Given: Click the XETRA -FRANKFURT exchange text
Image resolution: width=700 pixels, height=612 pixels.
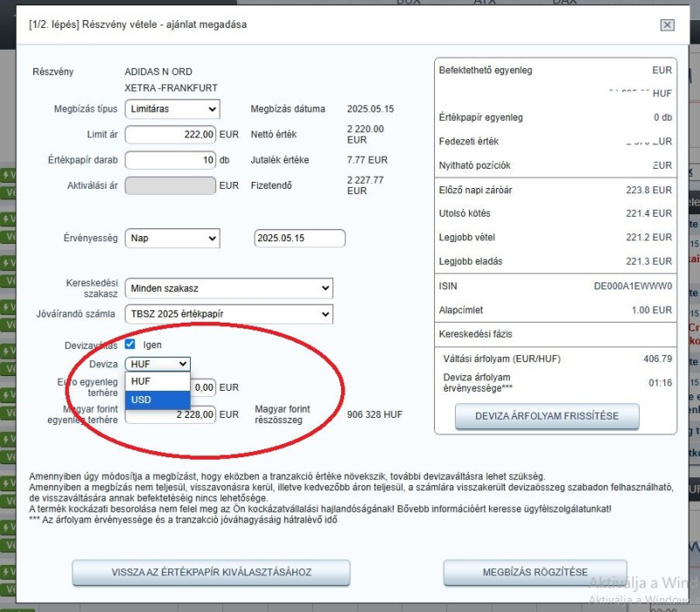Looking at the screenshot, I should pos(171,88).
